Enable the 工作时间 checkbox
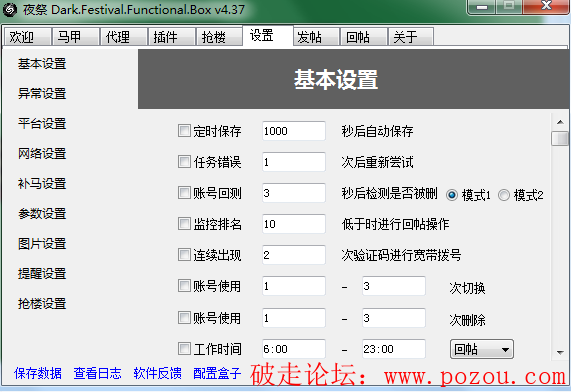The height and width of the screenshot is (392, 571). pos(184,348)
